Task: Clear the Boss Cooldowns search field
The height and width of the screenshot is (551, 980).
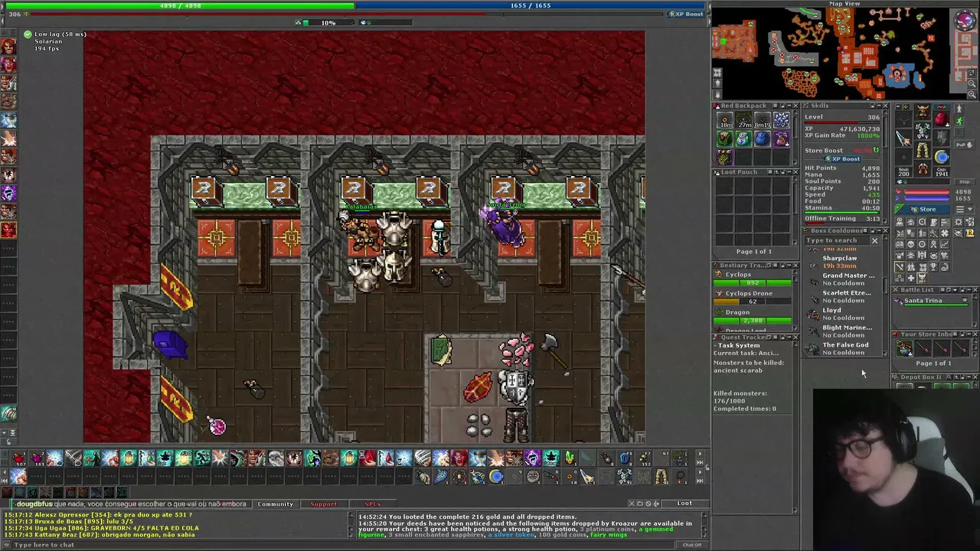Action: coord(874,241)
